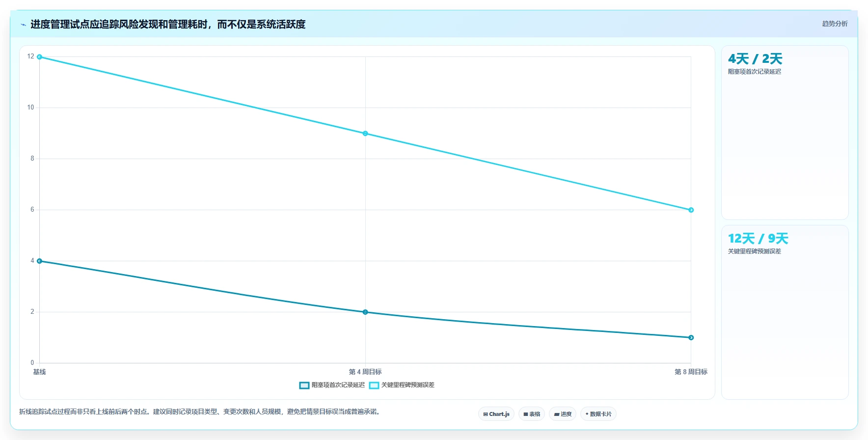Viewport: 868px width, 440px height.
Task: Click the Chart.js chip
Action: 496,414
